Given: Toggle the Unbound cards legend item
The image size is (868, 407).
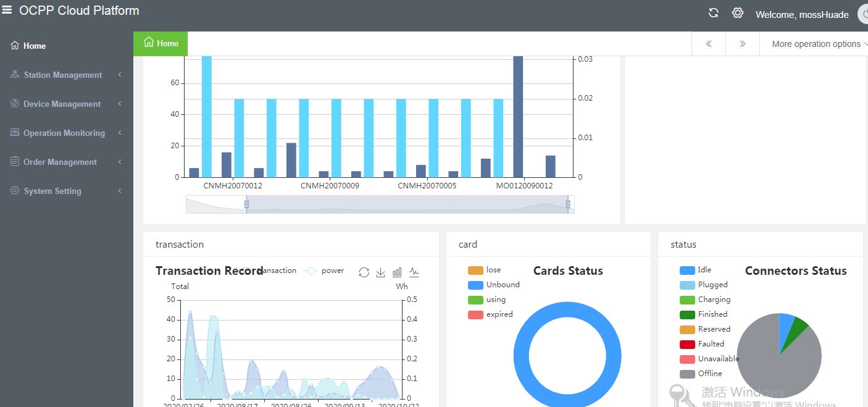Looking at the screenshot, I should tap(494, 285).
